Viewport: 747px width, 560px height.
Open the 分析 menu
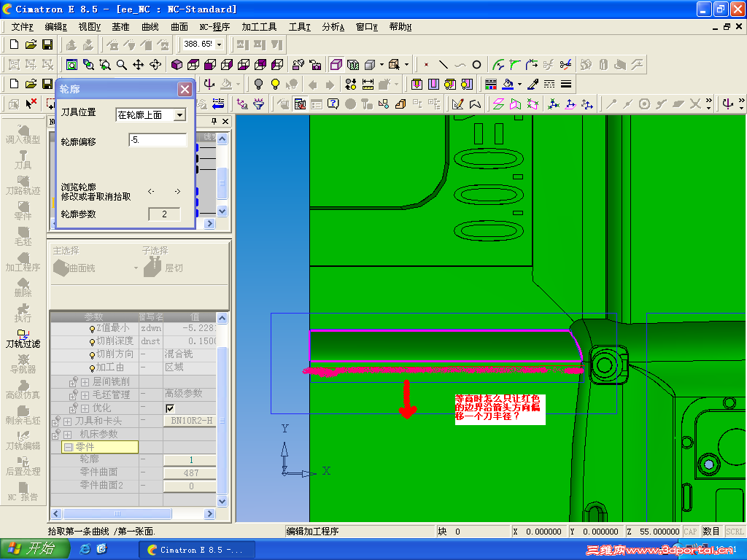click(x=333, y=27)
